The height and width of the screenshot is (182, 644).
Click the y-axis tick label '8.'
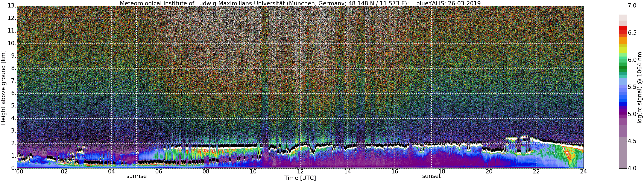pyautogui.click(x=13, y=68)
